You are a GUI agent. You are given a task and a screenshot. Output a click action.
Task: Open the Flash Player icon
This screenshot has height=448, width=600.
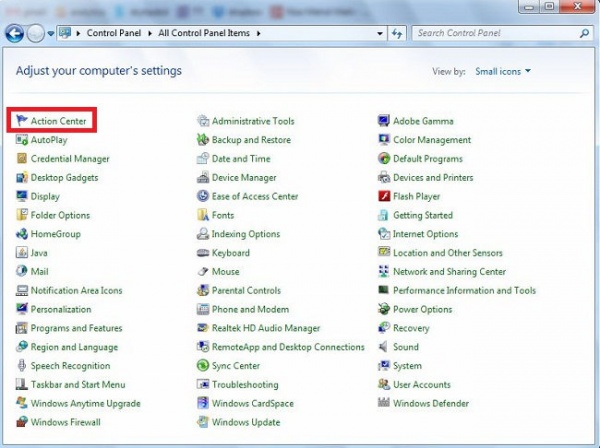click(x=383, y=196)
